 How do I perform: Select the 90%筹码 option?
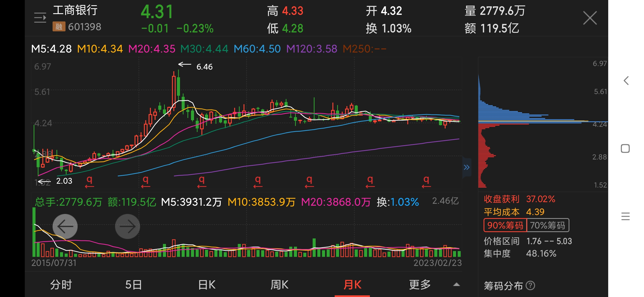pyautogui.click(x=505, y=226)
